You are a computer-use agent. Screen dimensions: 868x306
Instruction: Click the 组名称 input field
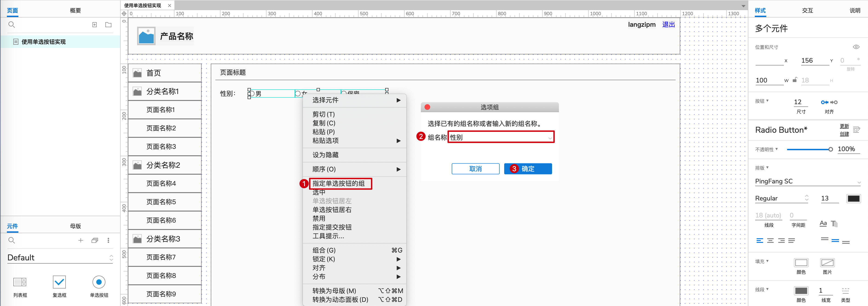point(501,137)
